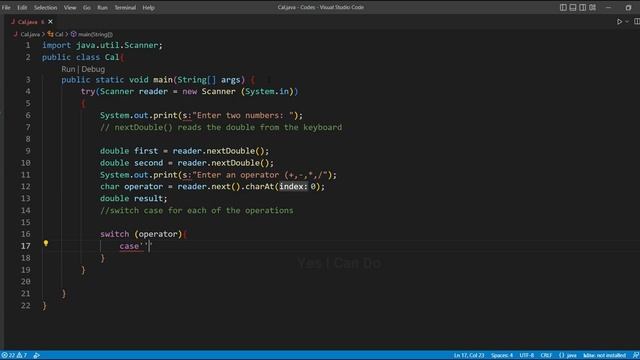Open the errors and warnings status indicator
640x360 pixels.
14,356
